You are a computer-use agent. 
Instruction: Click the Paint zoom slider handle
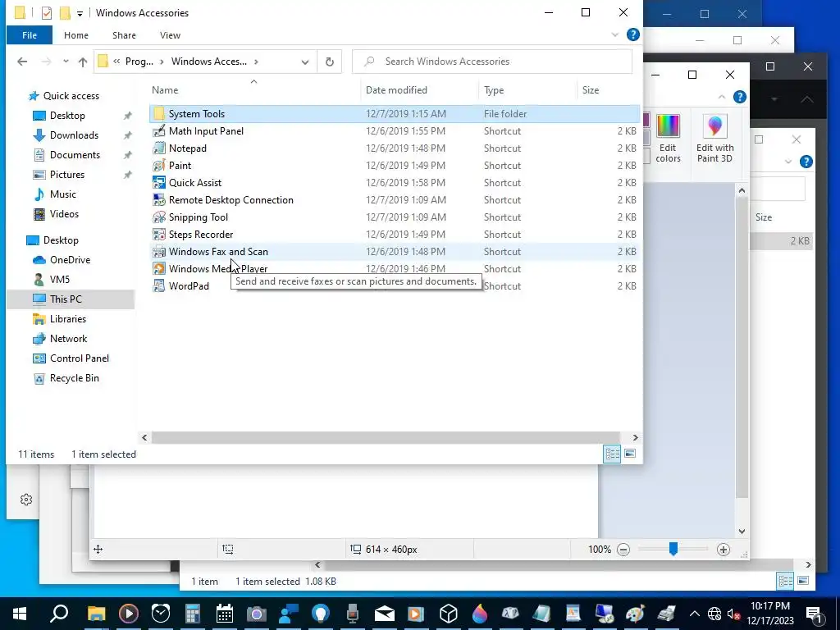(673, 549)
